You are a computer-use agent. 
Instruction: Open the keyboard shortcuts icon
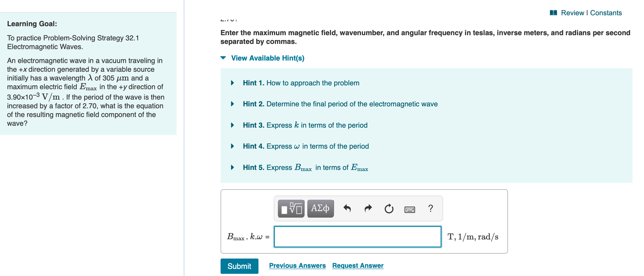pyautogui.click(x=410, y=209)
